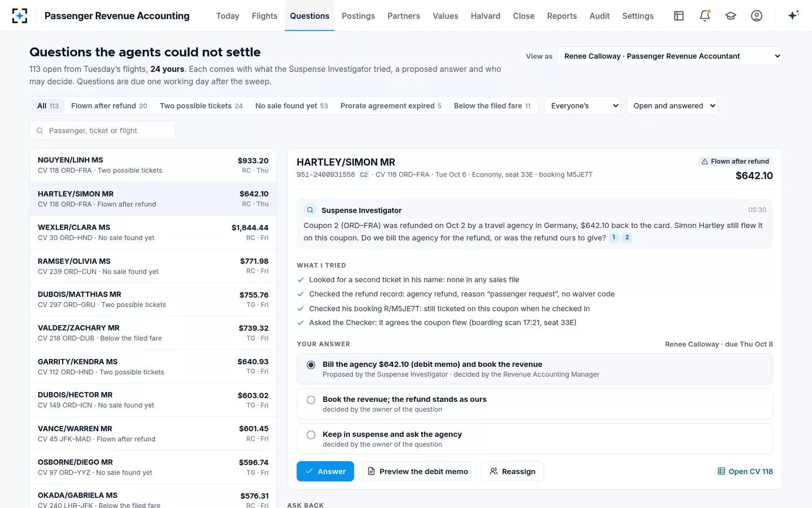Filter by No sale found yet
The width and height of the screenshot is (812, 508).
click(292, 106)
